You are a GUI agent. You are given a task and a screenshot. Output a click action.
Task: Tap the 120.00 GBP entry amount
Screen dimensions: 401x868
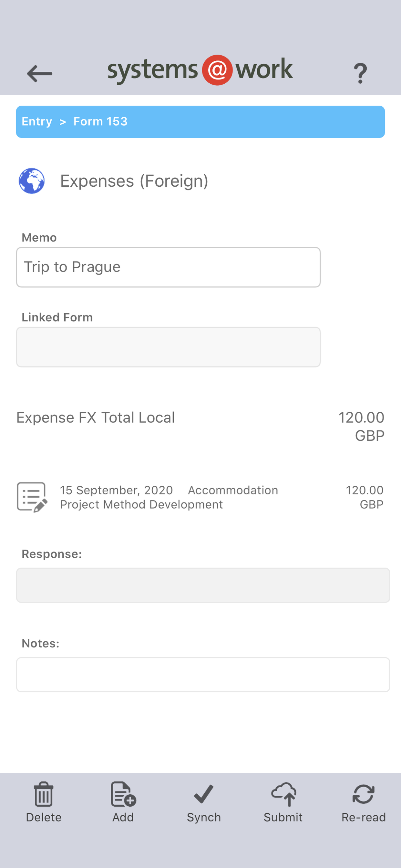point(365,497)
